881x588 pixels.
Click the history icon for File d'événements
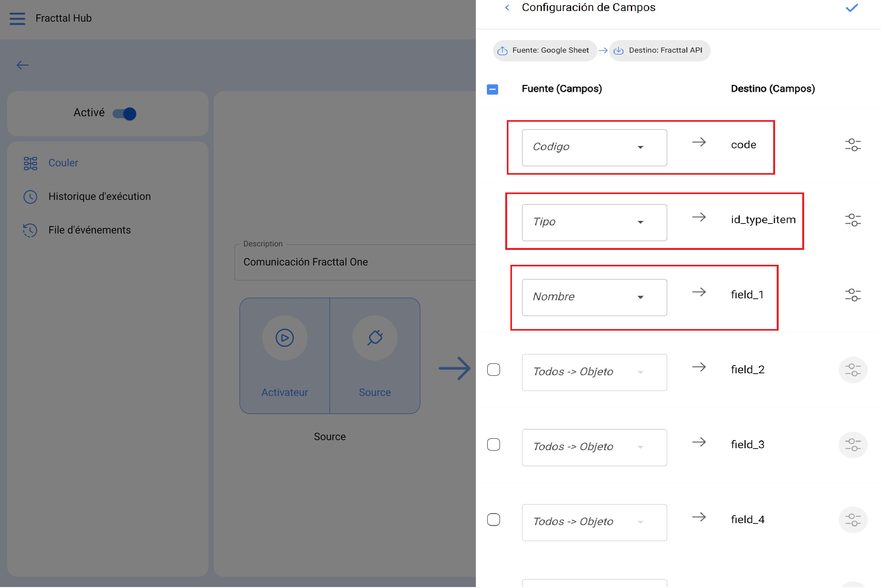point(30,230)
